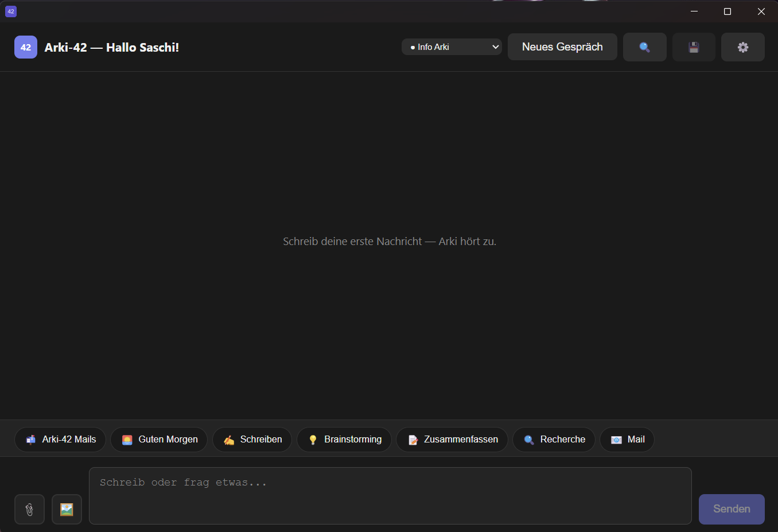This screenshot has width=778, height=532.
Task: Click the picture icon to add image
Action: 67,509
